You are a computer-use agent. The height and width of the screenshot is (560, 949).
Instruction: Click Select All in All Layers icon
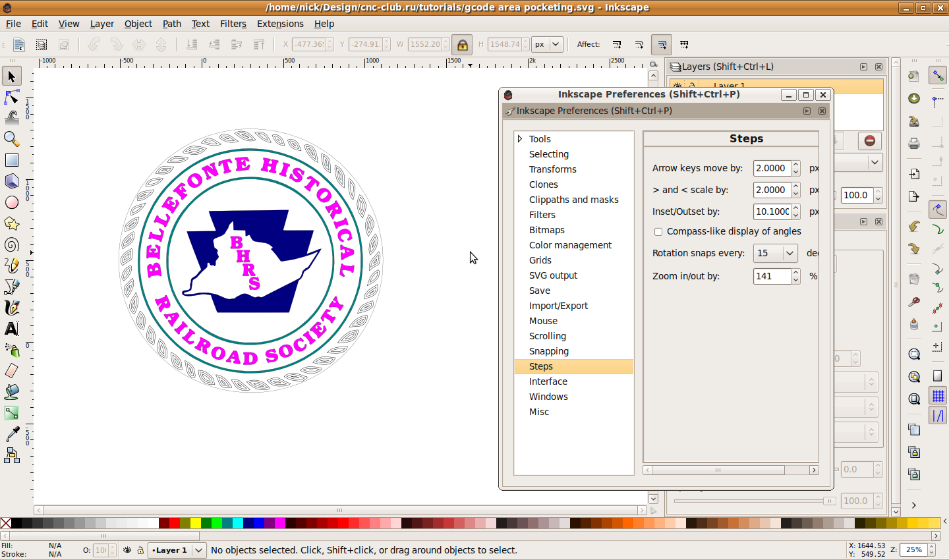[x=42, y=45]
